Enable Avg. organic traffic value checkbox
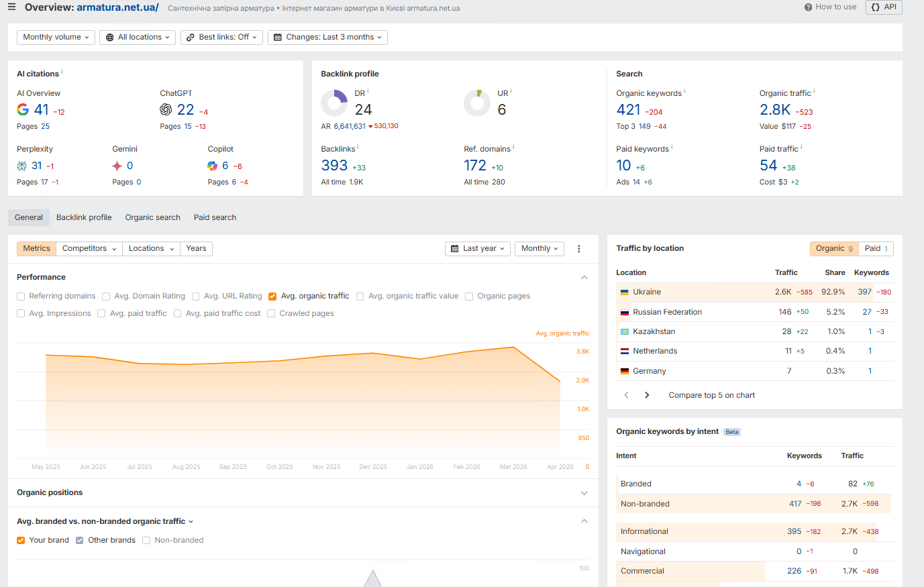This screenshot has height=587, width=924. coord(360,297)
